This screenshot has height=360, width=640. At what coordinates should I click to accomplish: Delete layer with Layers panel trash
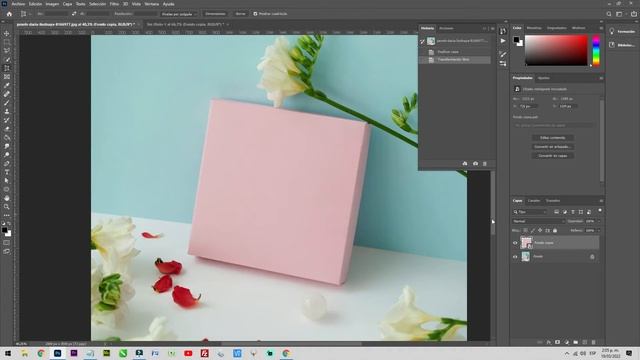pos(593,342)
